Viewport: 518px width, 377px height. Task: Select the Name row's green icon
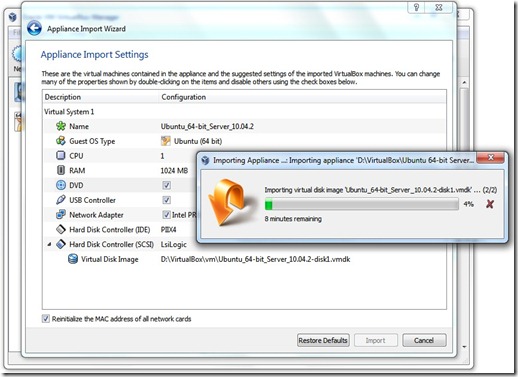tap(61, 126)
